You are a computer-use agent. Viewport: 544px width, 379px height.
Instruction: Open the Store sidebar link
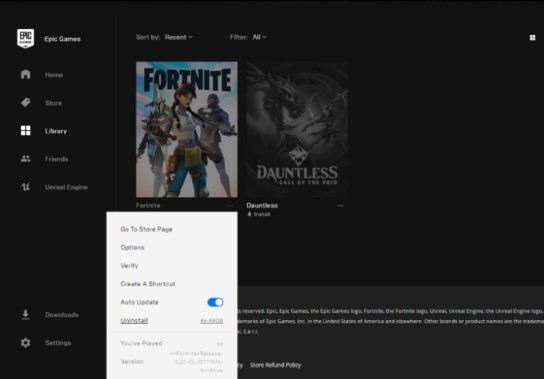click(53, 103)
